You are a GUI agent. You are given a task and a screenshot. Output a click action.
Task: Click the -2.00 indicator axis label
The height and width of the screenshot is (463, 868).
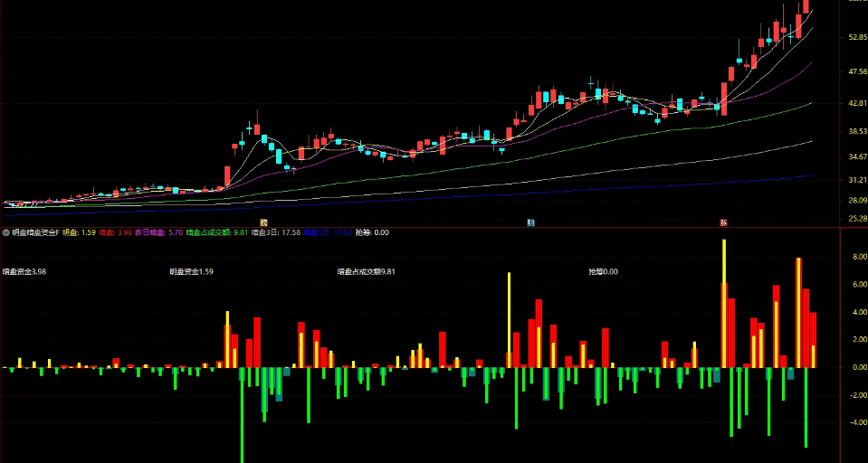[859, 395]
